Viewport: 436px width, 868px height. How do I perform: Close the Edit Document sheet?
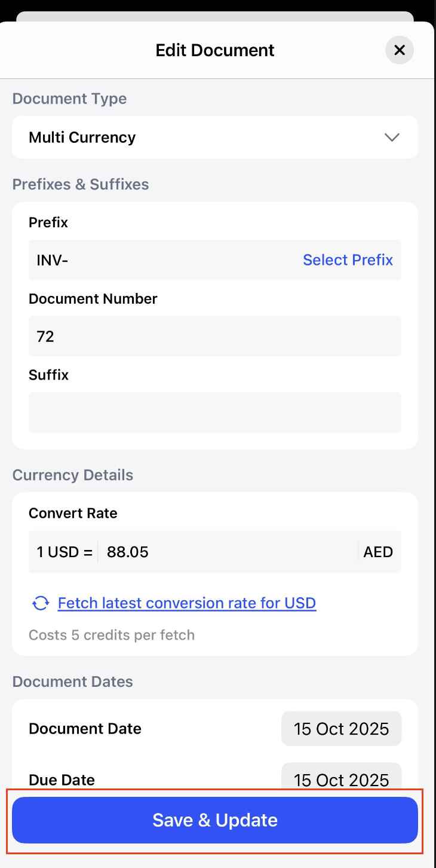400,50
